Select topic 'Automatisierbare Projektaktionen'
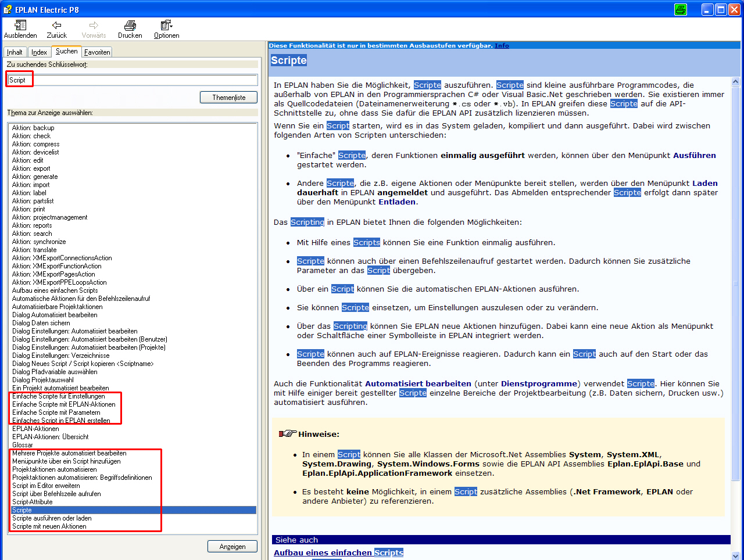 pyautogui.click(x=58, y=307)
